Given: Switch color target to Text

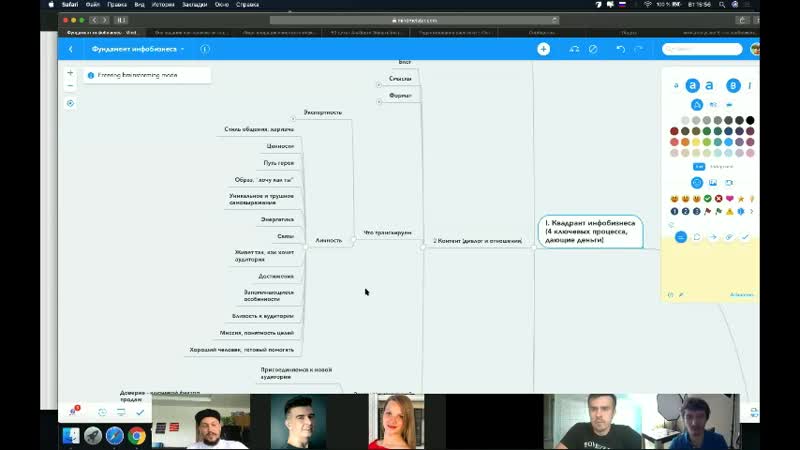Looking at the screenshot, I should [699, 166].
